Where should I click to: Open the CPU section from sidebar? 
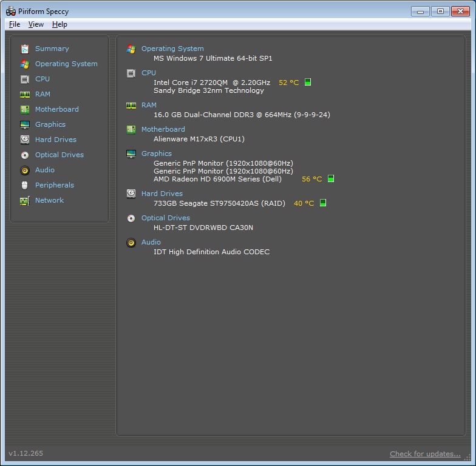click(42, 79)
